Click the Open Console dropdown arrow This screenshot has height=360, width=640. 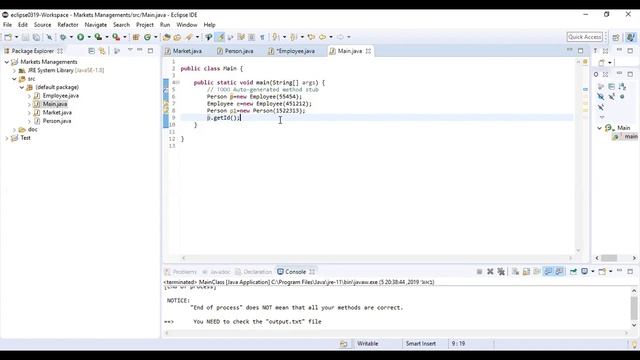pyautogui.click(x=611, y=271)
